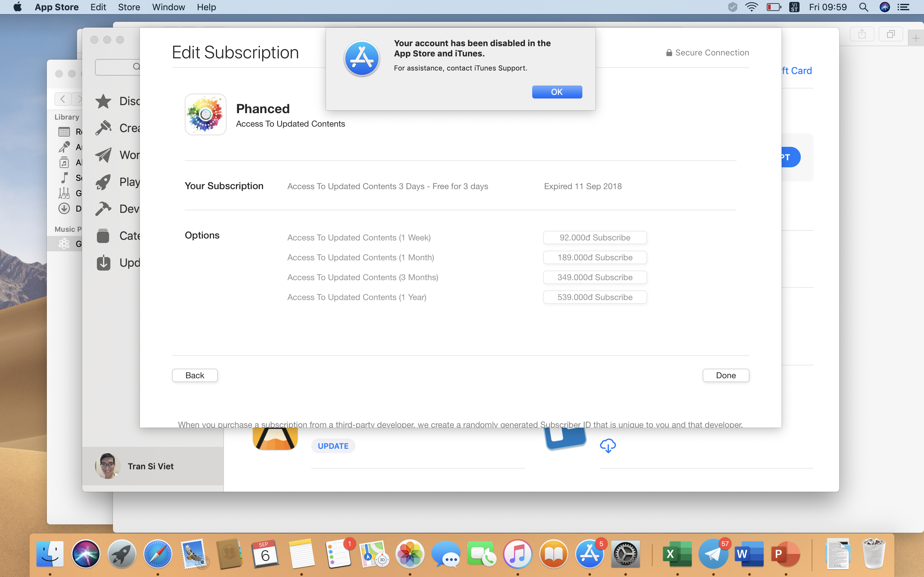Click the Phanced app icon
This screenshot has width=924, height=577.
click(x=205, y=114)
